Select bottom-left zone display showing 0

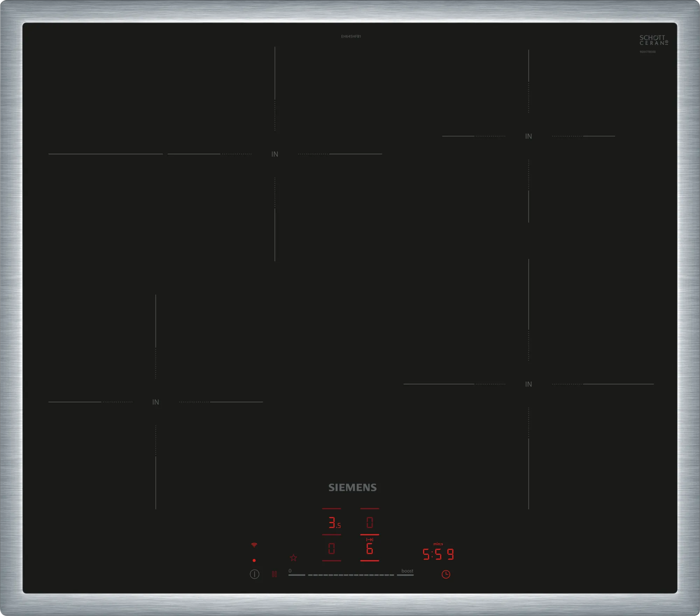tap(331, 548)
